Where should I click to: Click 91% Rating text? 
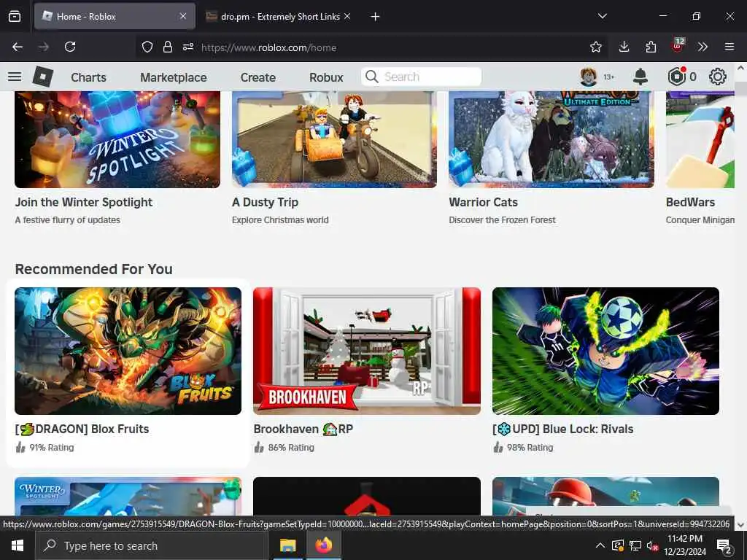coord(52,448)
